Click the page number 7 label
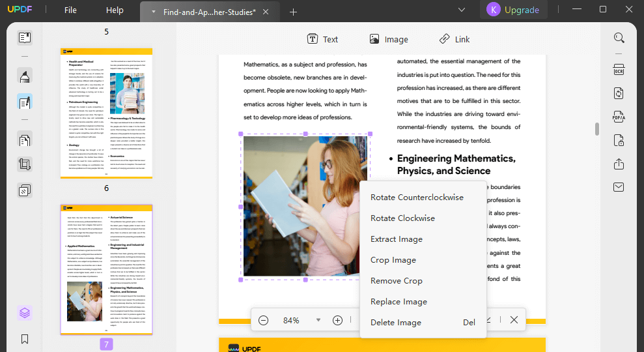 click(106, 345)
